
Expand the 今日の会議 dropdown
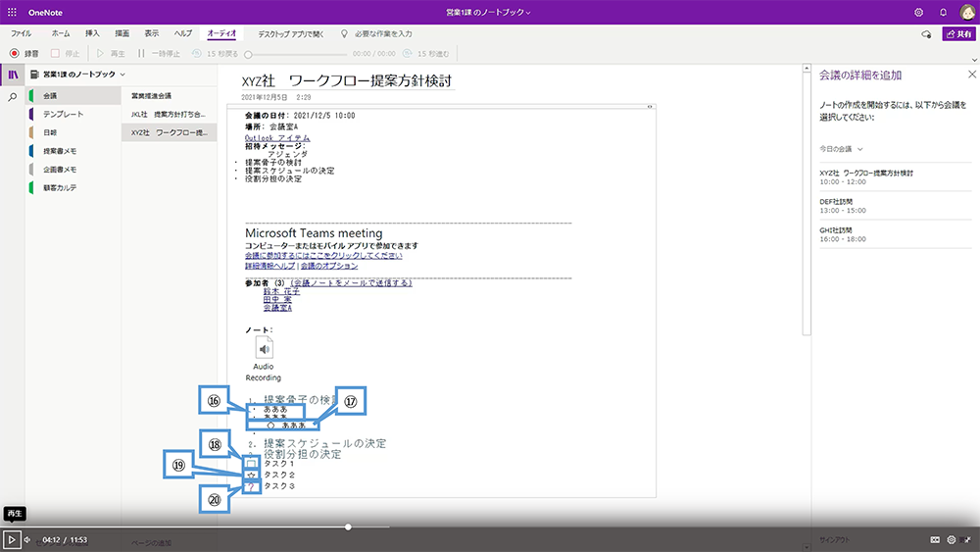pos(841,149)
